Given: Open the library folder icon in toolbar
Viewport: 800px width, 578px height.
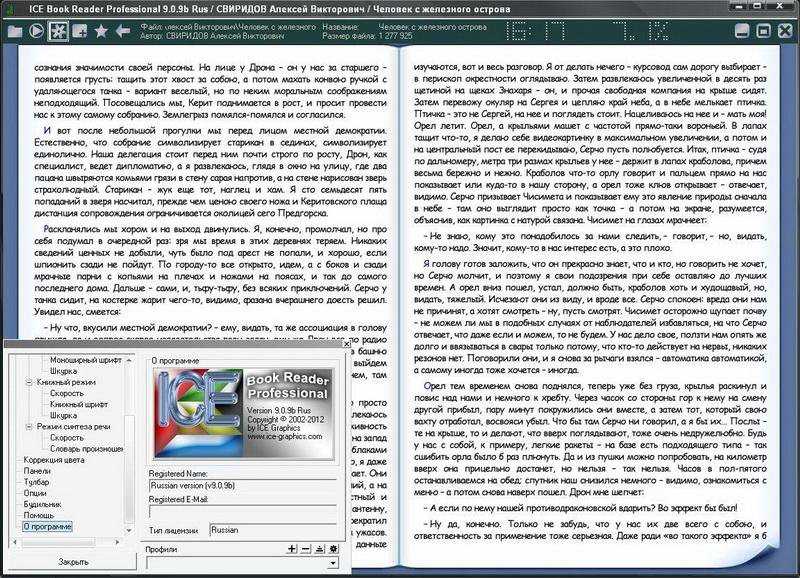Looking at the screenshot, I should click(15, 31).
